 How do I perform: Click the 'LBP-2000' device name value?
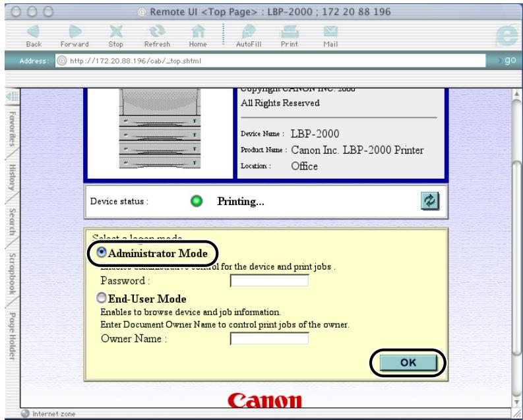(x=315, y=134)
